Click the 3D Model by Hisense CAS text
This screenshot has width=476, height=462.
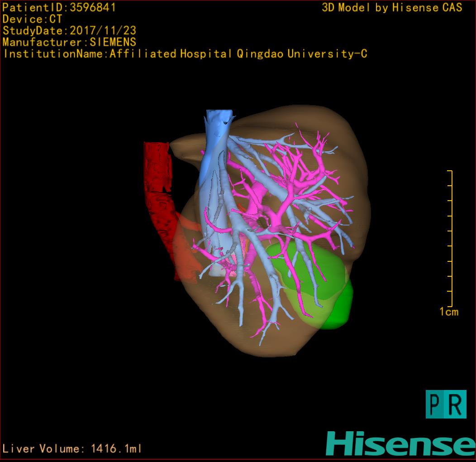tap(392, 8)
